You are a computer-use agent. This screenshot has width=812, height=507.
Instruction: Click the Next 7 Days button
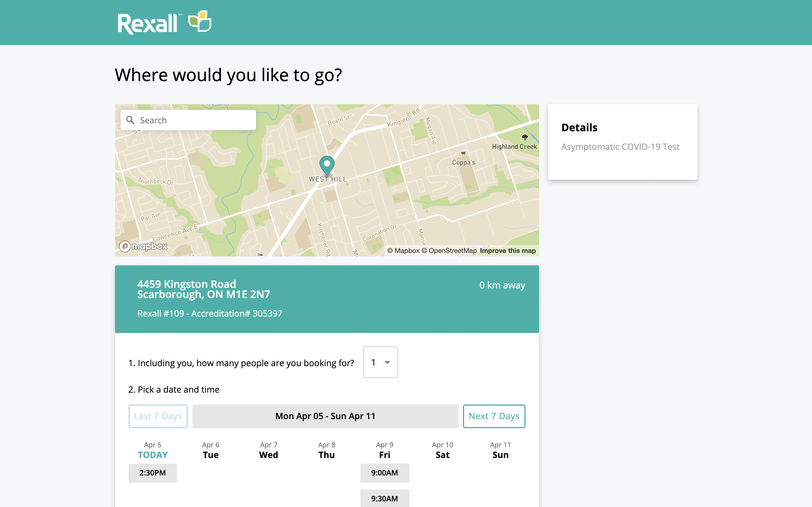point(494,416)
